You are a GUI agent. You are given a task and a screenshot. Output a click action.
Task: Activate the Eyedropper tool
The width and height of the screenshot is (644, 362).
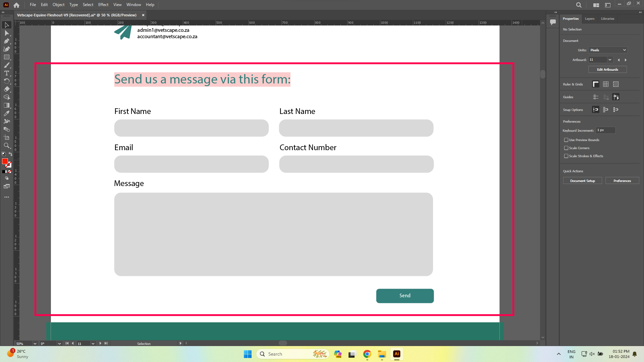click(6, 113)
